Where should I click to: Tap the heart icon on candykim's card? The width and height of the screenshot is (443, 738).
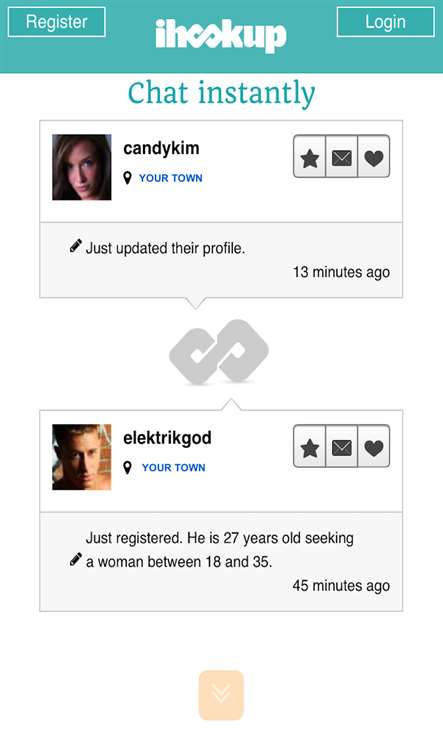point(374,157)
